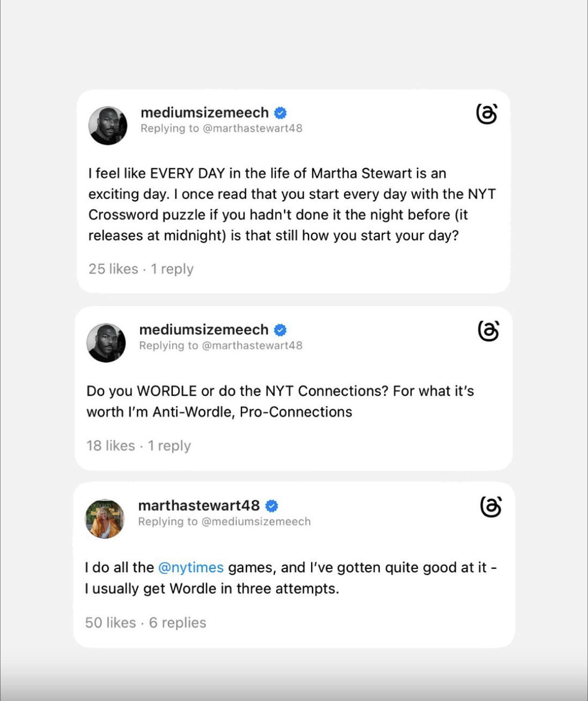
Task: Click "Replying to @marthastewart48" on Crossword post
Action: 221,128
